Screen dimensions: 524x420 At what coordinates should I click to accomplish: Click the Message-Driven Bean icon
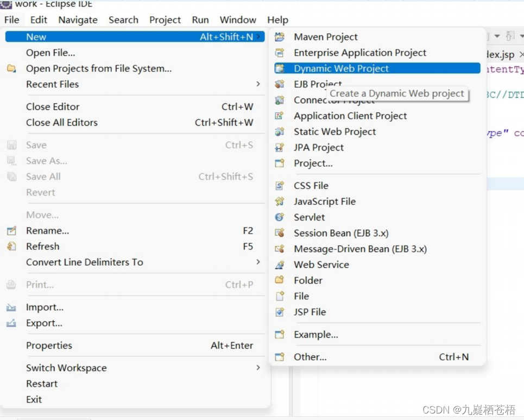point(280,249)
